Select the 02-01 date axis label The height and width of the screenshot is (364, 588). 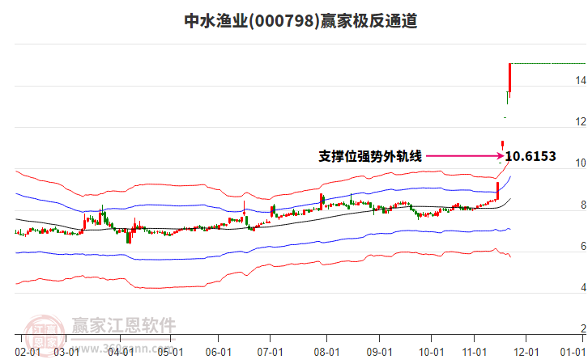tap(28, 353)
